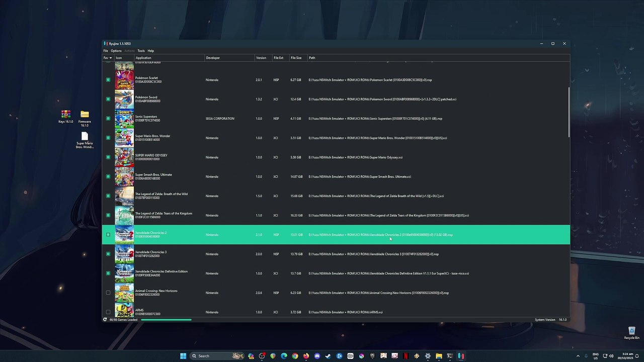Select the Super Smash Bros. Ultimate icon

[124, 176]
